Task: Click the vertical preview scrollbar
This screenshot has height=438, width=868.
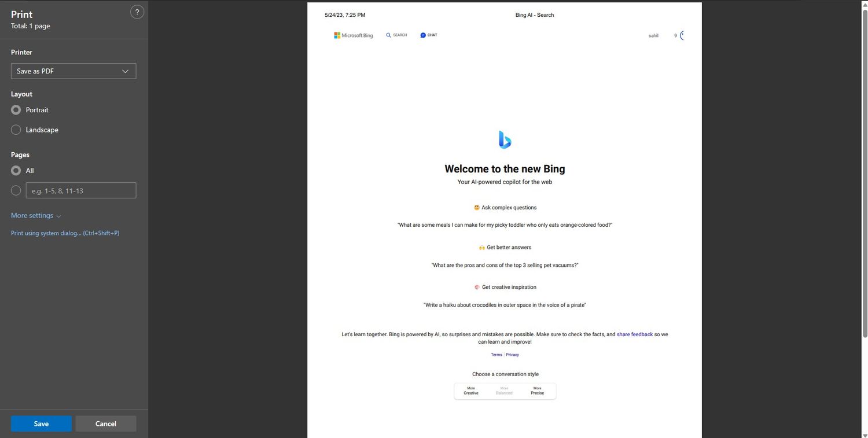Action: point(865,174)
